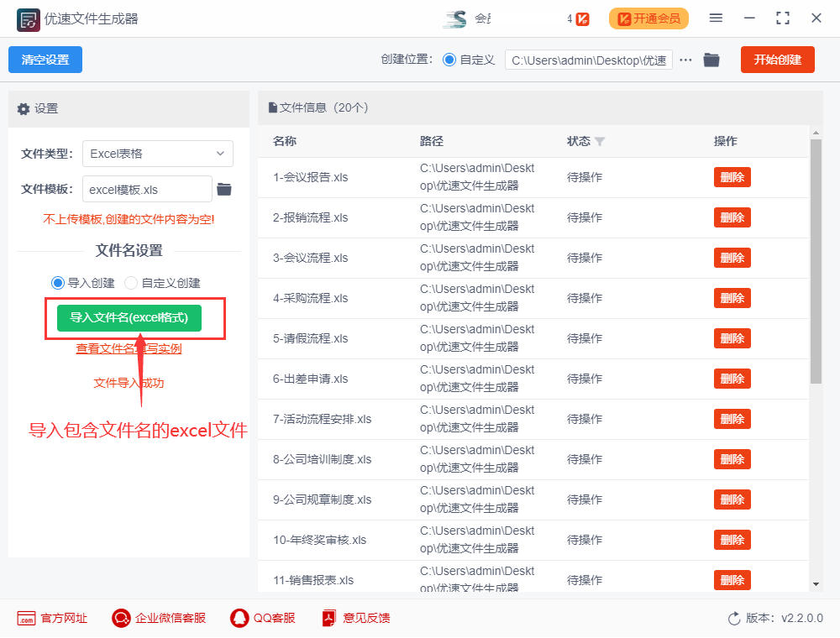Click 开通会员 to open membership page
Viewport: 840px width, 638px height.
pos(648,17)
